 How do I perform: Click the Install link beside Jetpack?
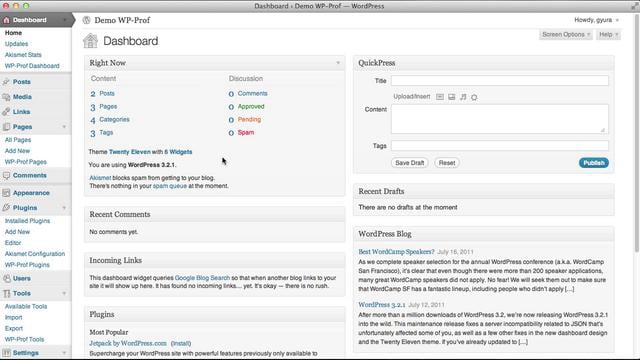(x=181, y=343)
